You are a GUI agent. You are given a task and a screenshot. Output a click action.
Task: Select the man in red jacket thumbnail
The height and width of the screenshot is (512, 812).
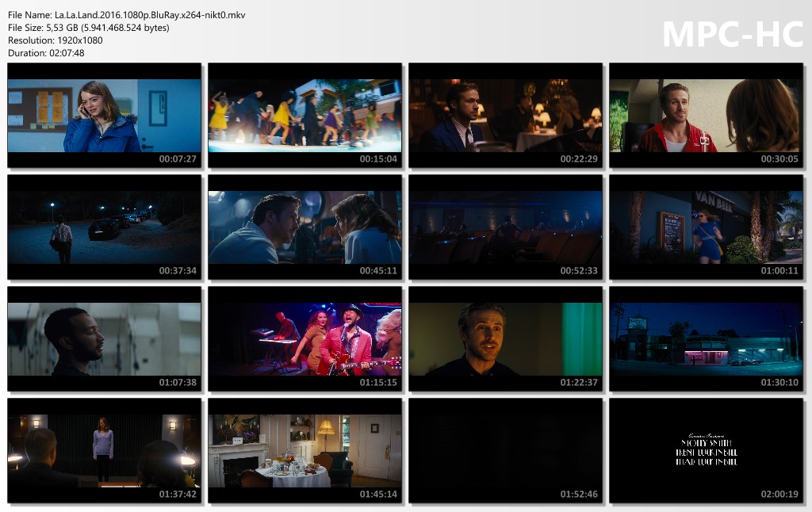click(707, 115)
